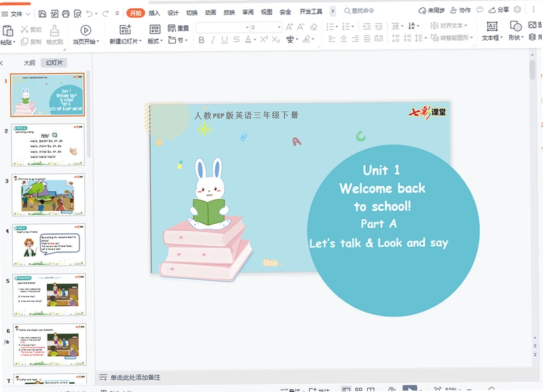
Task: Select slide 3 thumbnail with playground picture
Action: tap(48, 195)
